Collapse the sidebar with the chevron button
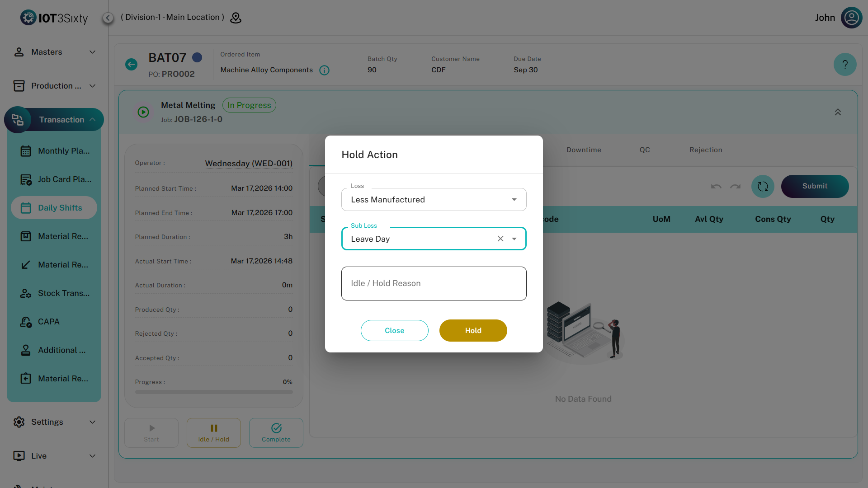Viewport: 868px width, 488px height. click(x=108, y=18)
